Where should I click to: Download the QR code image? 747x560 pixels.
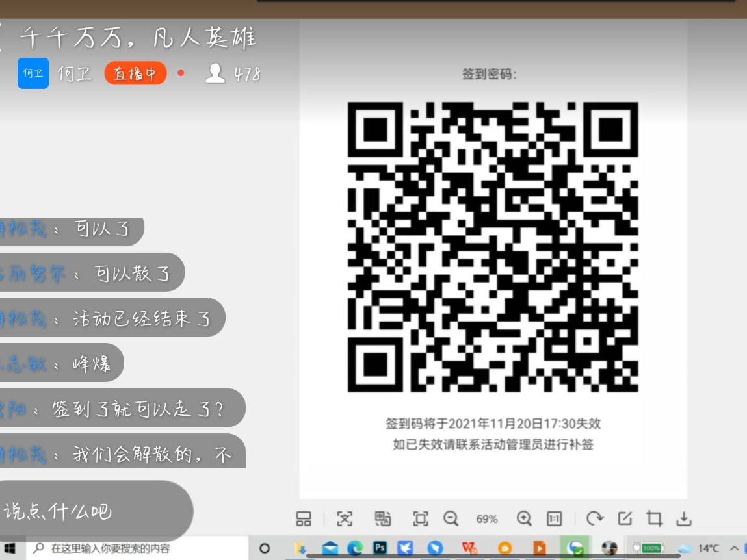coord(683,518)
